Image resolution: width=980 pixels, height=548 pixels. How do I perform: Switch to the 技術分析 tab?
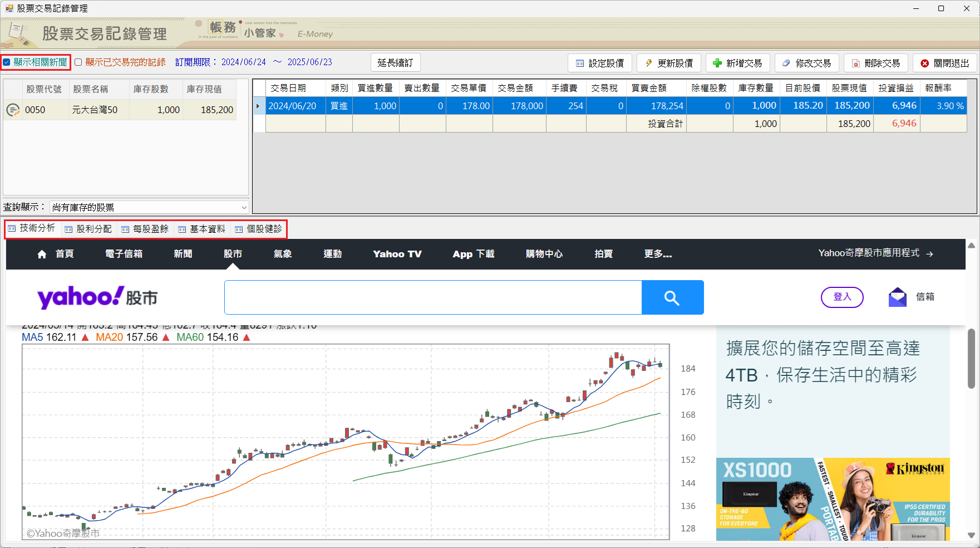(32, 228)
